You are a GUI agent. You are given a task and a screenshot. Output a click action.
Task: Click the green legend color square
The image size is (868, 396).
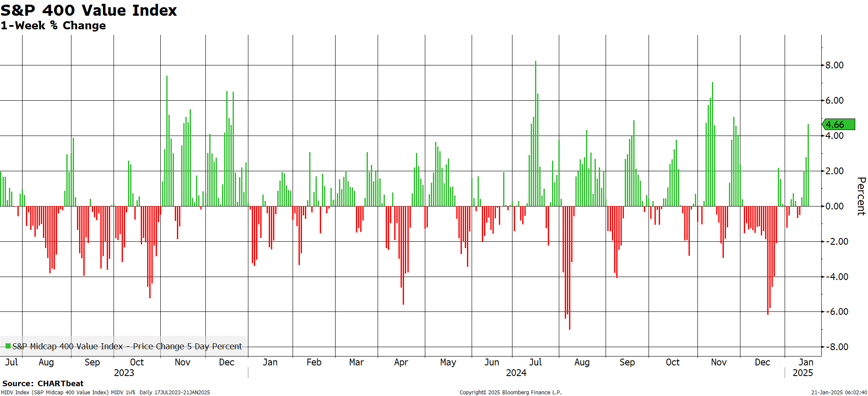point(8,346)
